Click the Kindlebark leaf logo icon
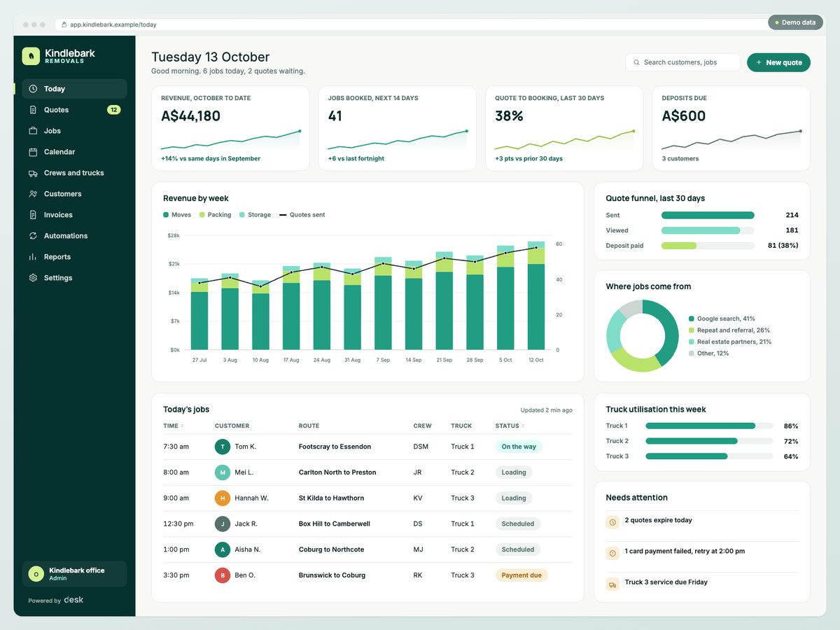This screenshot has width=840, height=630. pos(31,56)
